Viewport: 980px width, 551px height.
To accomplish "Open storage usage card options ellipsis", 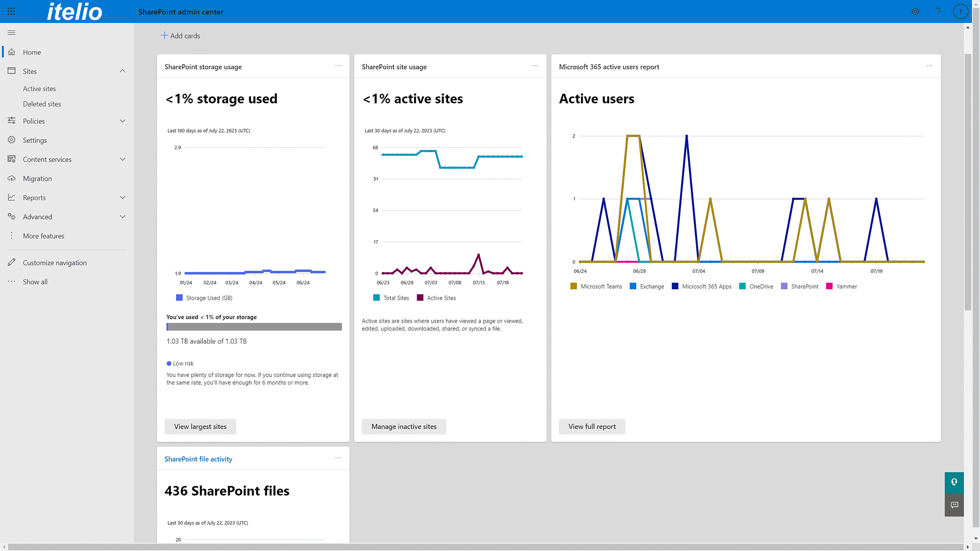I will [x=338, y=66].
